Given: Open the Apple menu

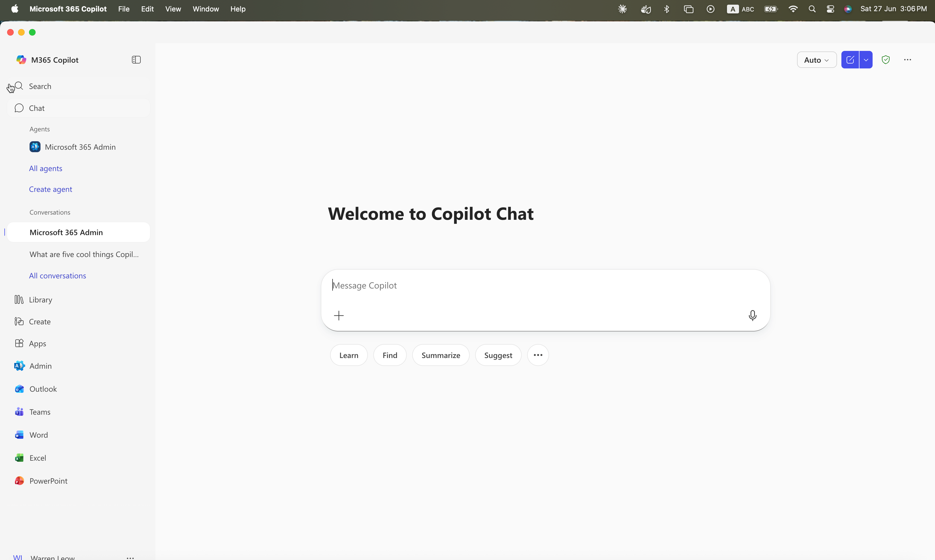Looking at the screenshot, I should [x=15, y=9].
